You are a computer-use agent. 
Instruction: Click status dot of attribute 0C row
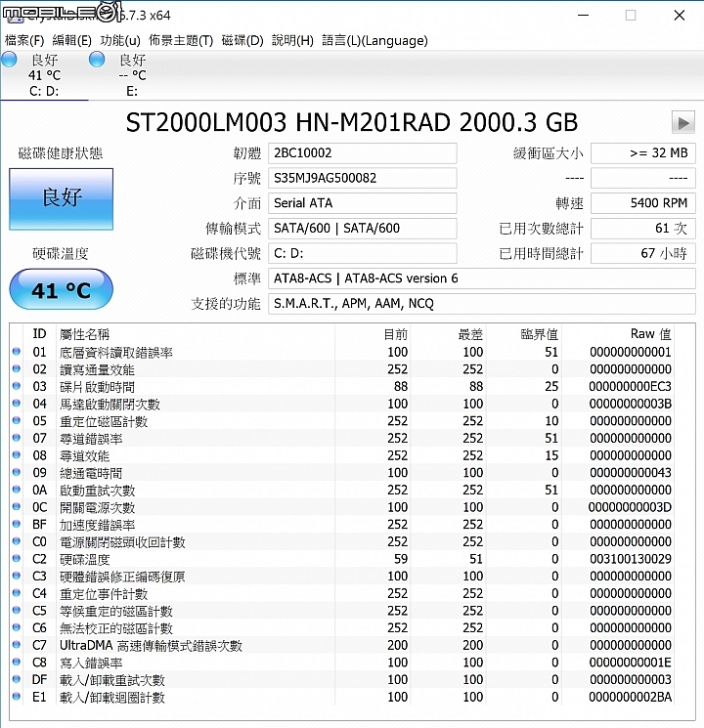[17, 506]
